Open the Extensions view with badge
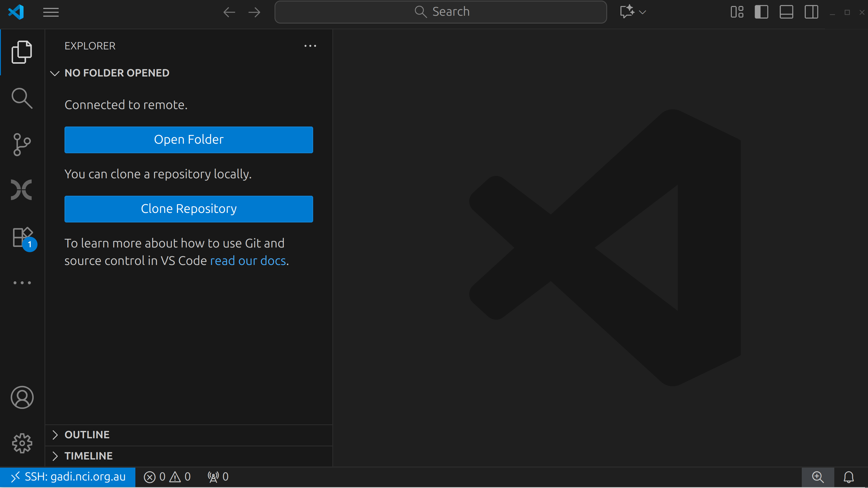This screenshot has height=488, width=868. pyautogui.click(x=22, y=237)
